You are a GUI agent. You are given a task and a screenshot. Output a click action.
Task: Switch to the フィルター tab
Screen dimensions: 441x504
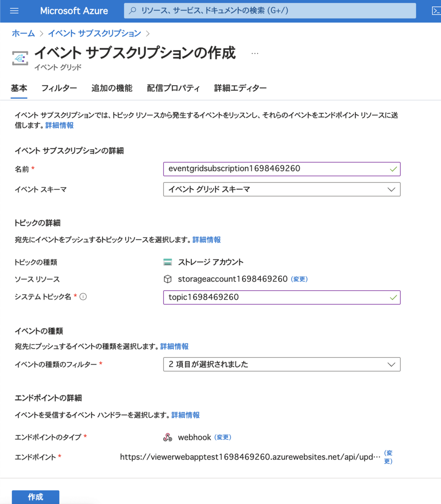[59, 88]
